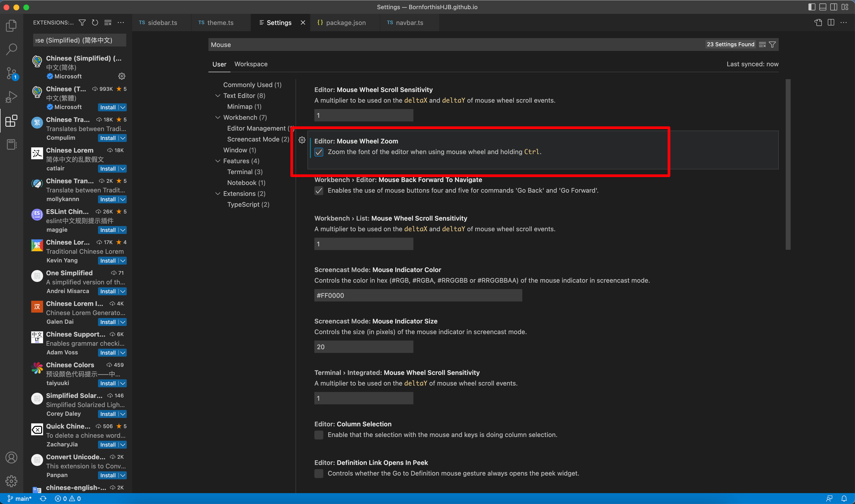The image size is (855, 504).
Task: Install the One Simplified extension
Action: pos(108,291)
